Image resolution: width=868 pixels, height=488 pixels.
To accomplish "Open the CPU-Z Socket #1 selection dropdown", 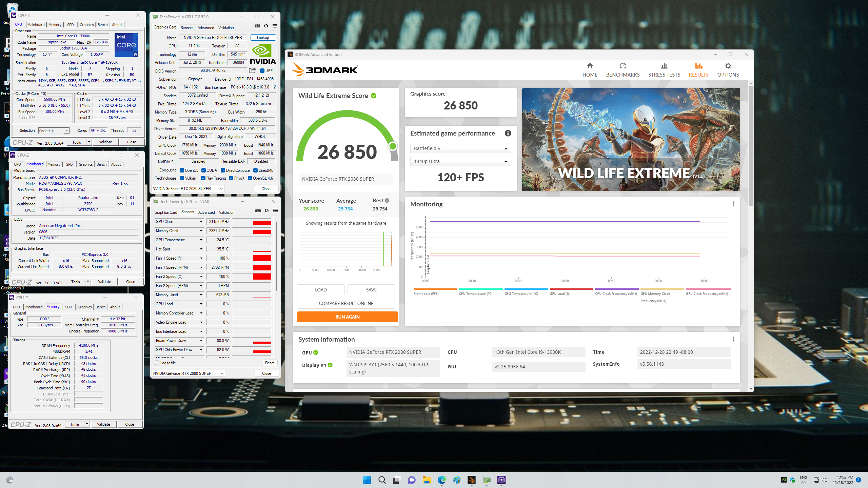I will coord(54,131).
